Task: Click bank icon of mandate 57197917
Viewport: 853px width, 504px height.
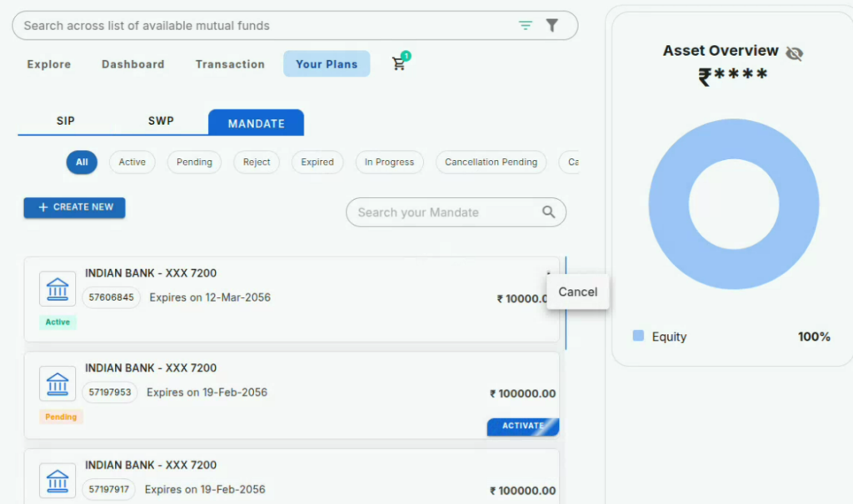Action: click(57, 482)
